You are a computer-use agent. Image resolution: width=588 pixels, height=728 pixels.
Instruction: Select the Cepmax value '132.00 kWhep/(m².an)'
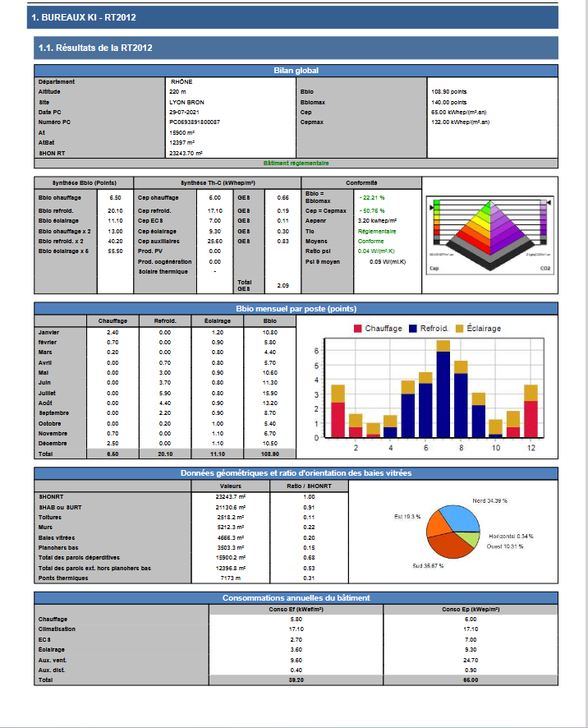460,122
